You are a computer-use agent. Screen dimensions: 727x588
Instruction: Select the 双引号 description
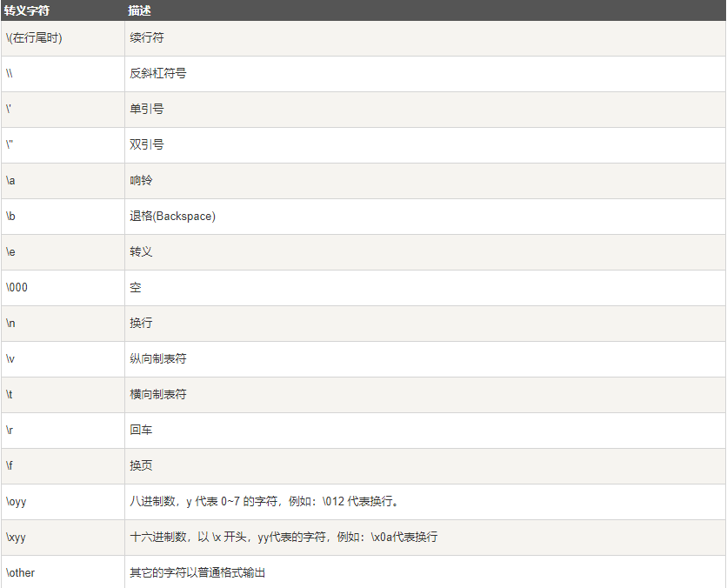(x=146, y=144)
